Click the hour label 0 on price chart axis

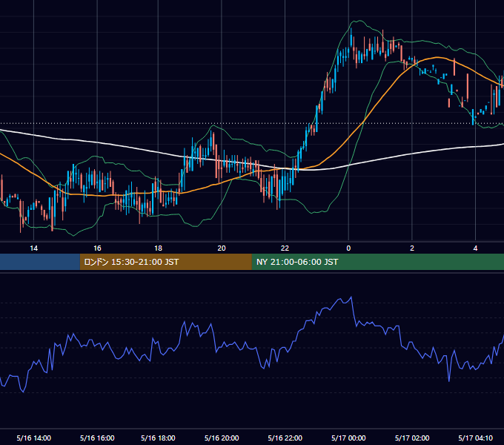[x=348, y=248]
